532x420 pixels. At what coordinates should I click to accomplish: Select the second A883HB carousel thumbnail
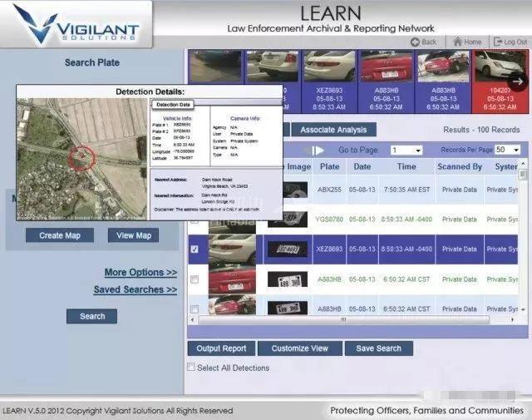pos(443,82)
